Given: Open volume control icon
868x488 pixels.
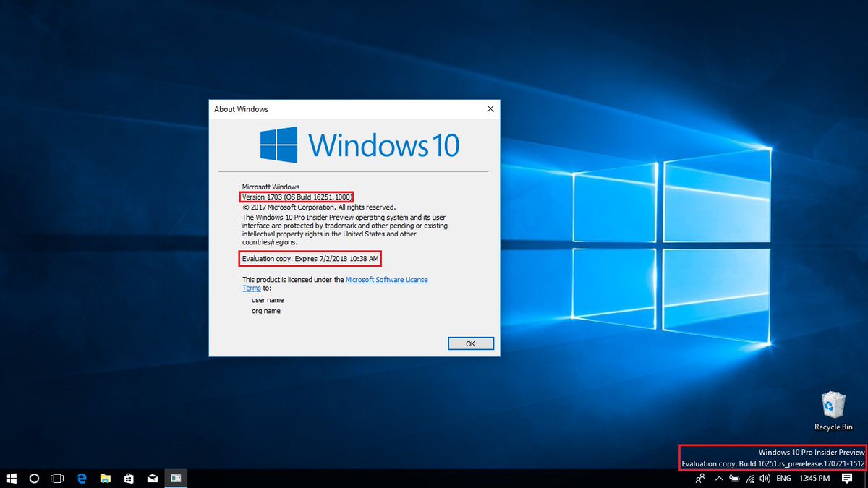Looking at the screenshot, I should tap(765, 479).
